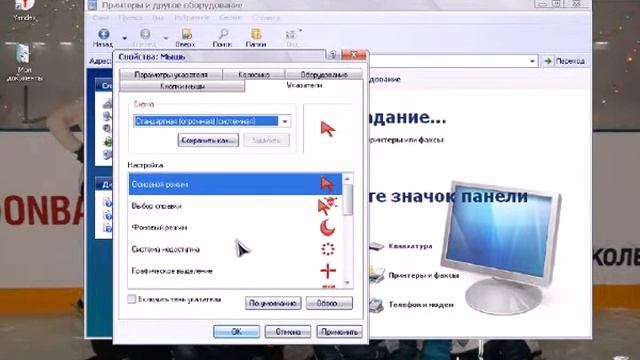Click the help question mark in Mouse Properties
640x360 pixels.
[x=333, y=55]
